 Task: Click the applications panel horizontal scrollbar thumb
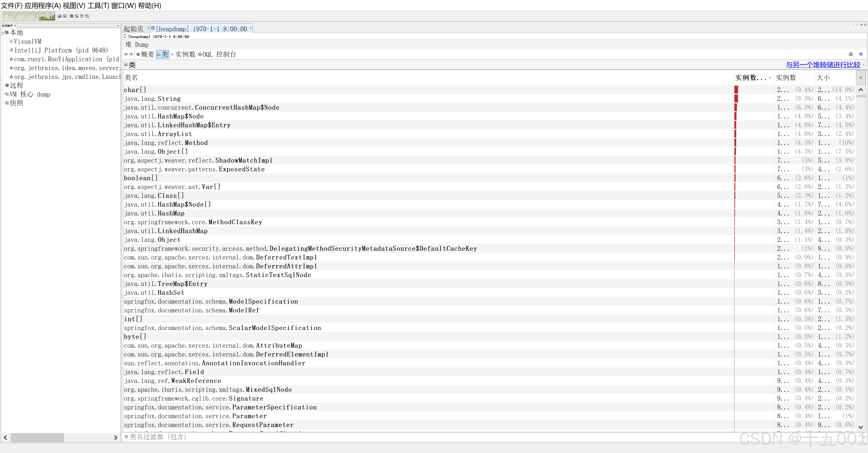click(x=37, y=437)
